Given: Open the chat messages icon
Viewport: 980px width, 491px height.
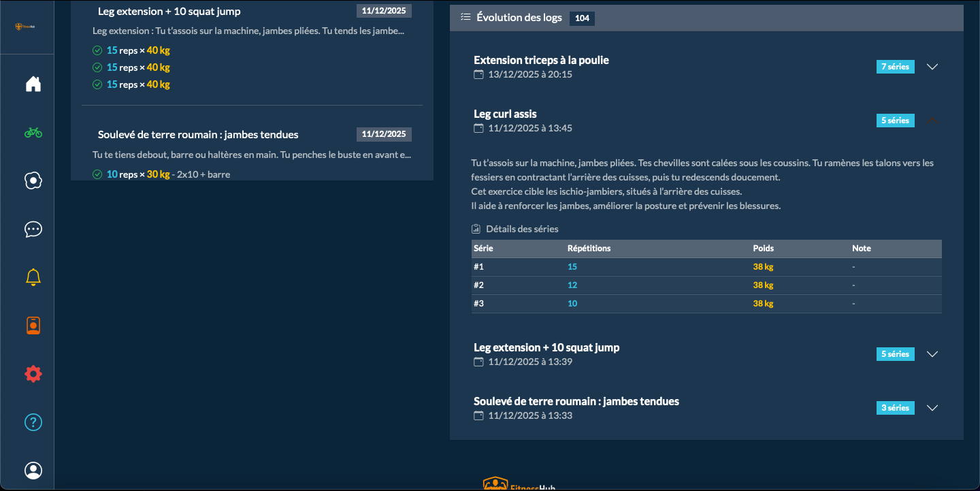Looking at the screenshot, I should (33, 229).
